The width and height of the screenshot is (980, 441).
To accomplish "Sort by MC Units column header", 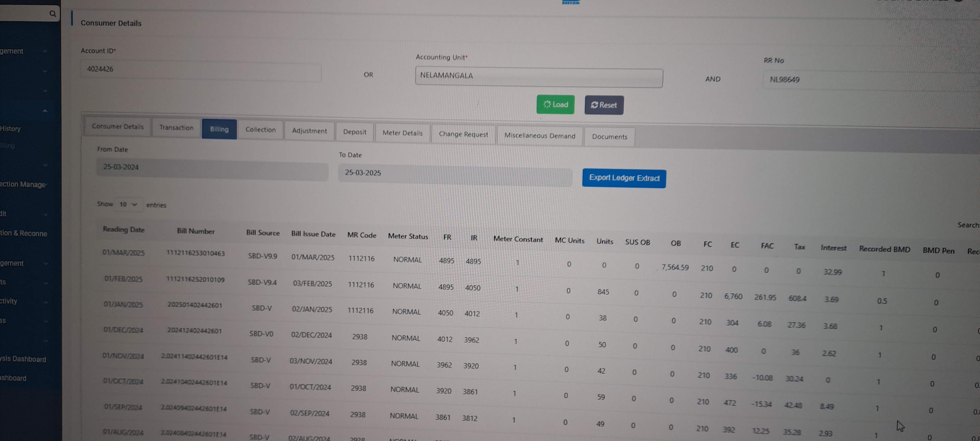I will pyautogui.click(x=570, y=241).
